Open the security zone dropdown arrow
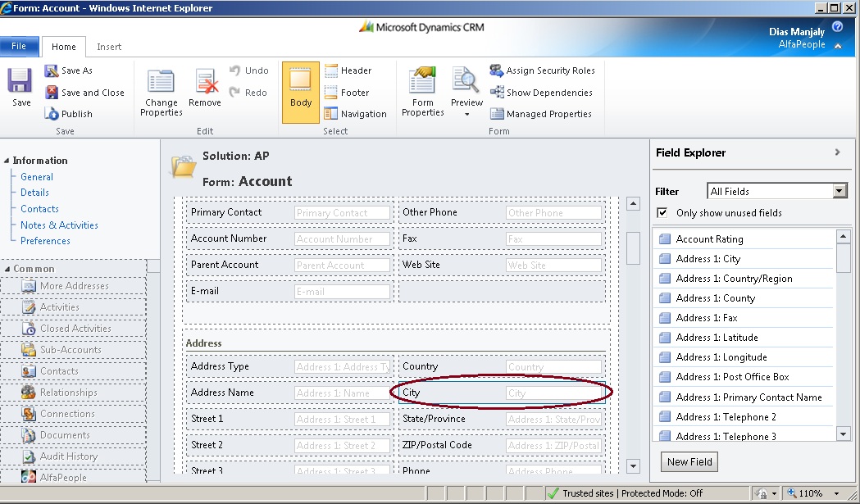Screen dimensions: 860x504 click(774, 493)
